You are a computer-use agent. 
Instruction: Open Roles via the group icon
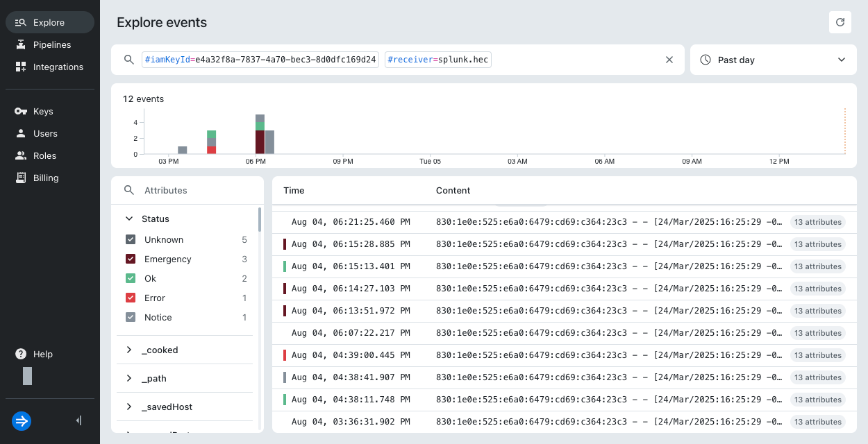20,155
